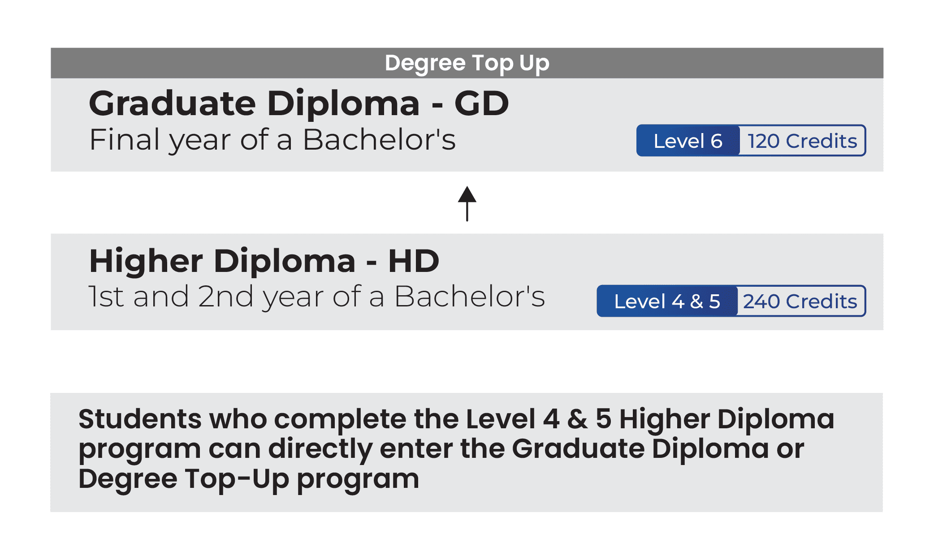Click the word 'complete' in the bottom note
Screen dimensions: 934x560
coord(340,419)
